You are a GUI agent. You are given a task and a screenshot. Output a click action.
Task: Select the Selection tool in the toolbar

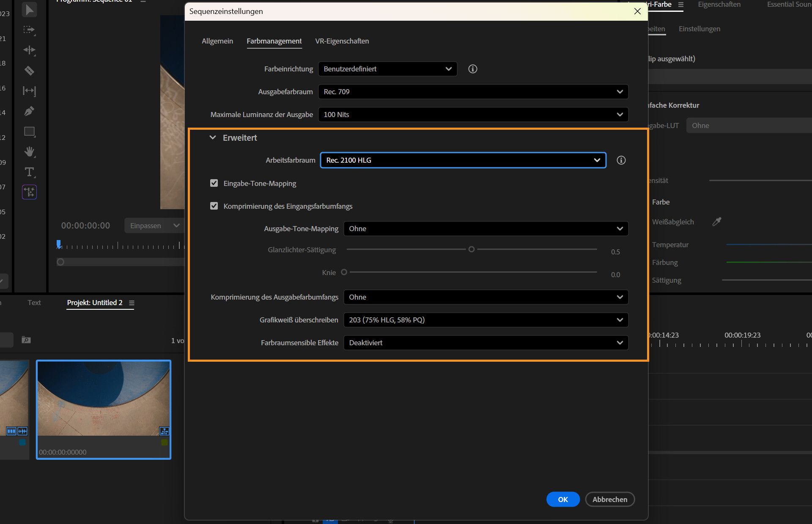[30, 10]
